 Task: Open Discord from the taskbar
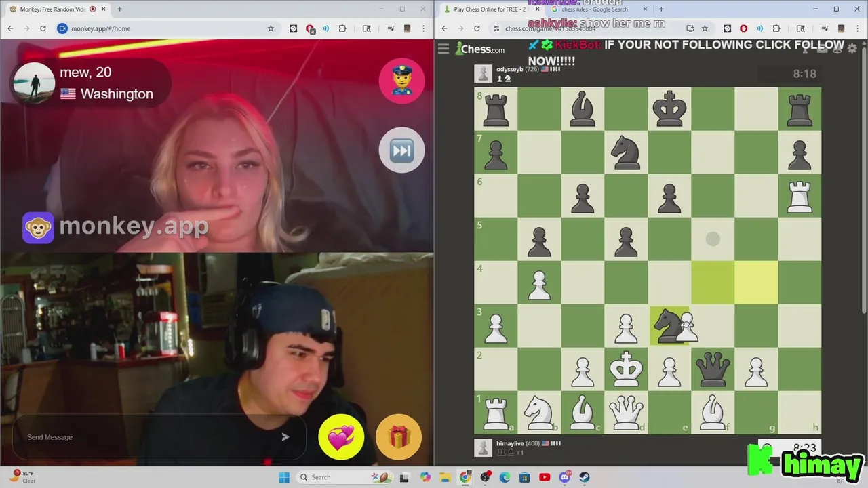point(565,477)
